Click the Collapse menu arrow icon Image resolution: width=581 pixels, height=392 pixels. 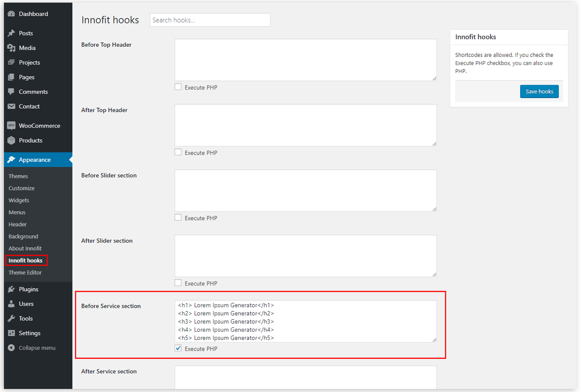click(x=11, y=348)
